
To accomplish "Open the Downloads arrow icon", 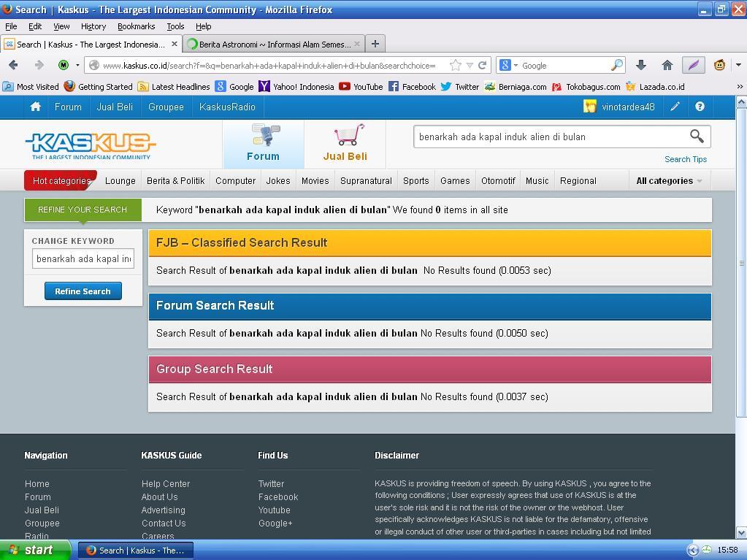I will click(641, 65).
